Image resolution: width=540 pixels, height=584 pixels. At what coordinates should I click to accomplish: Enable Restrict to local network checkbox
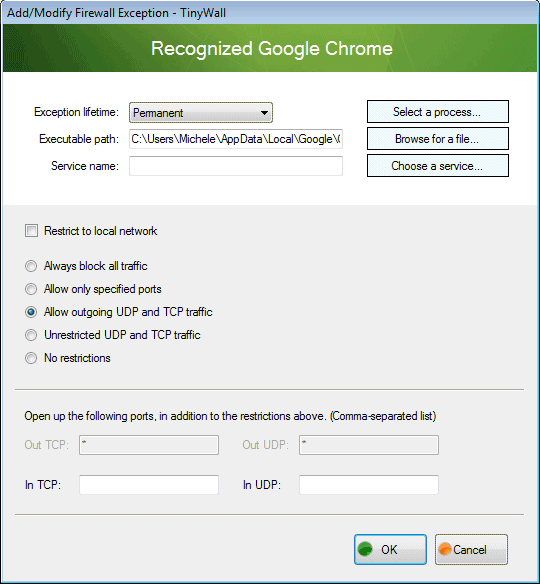pyautogui.click(x=31, y=231)
